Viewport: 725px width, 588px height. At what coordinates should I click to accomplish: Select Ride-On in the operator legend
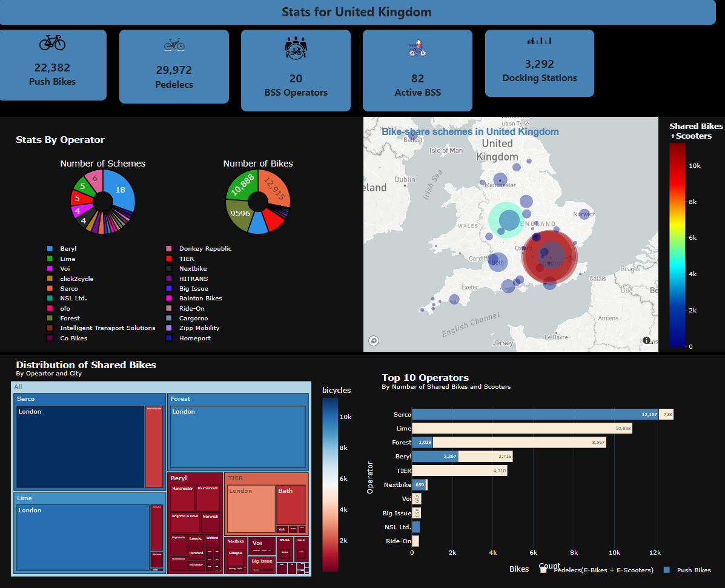click(x=185, y=308)
